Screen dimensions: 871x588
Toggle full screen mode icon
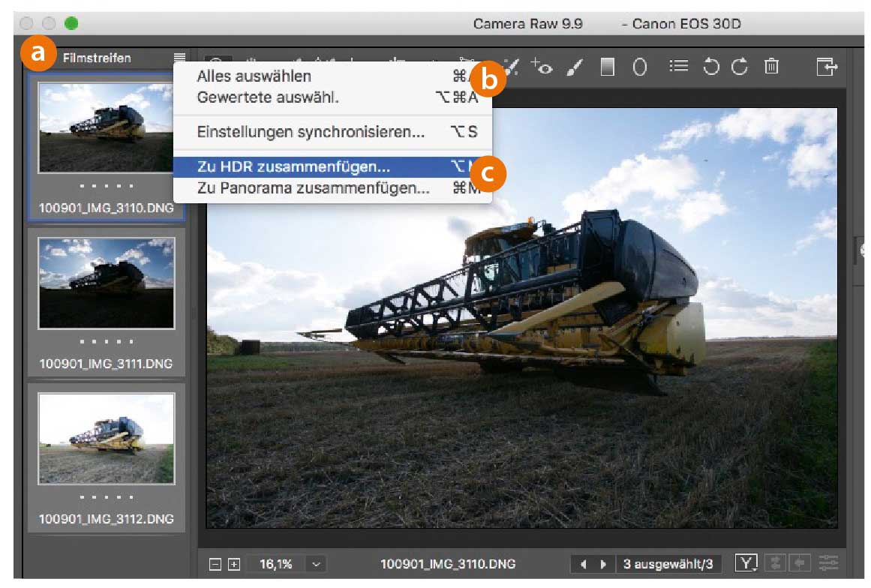825,67
